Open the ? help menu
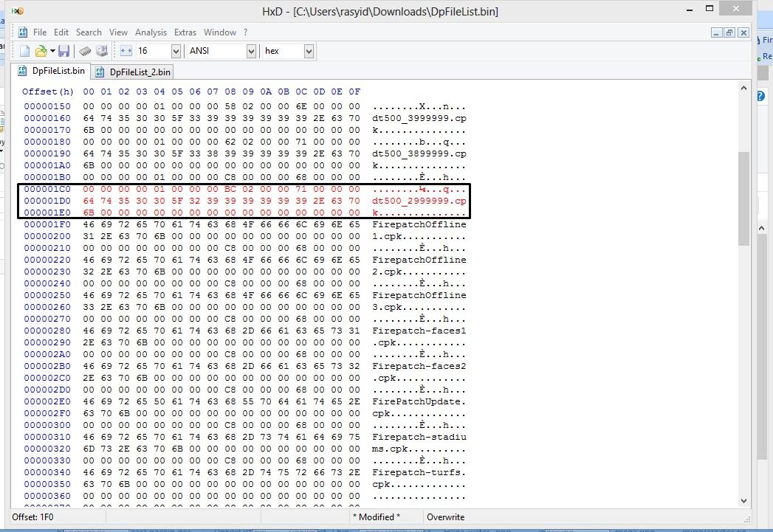773x532 pixels. (x=246, y=32)
